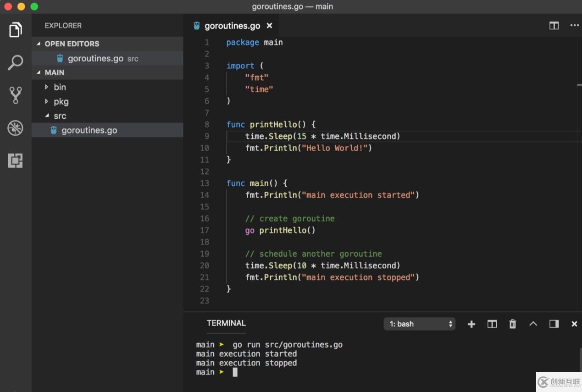Split the terminal pane
582x392 pixels.
[x=492, y=324]
